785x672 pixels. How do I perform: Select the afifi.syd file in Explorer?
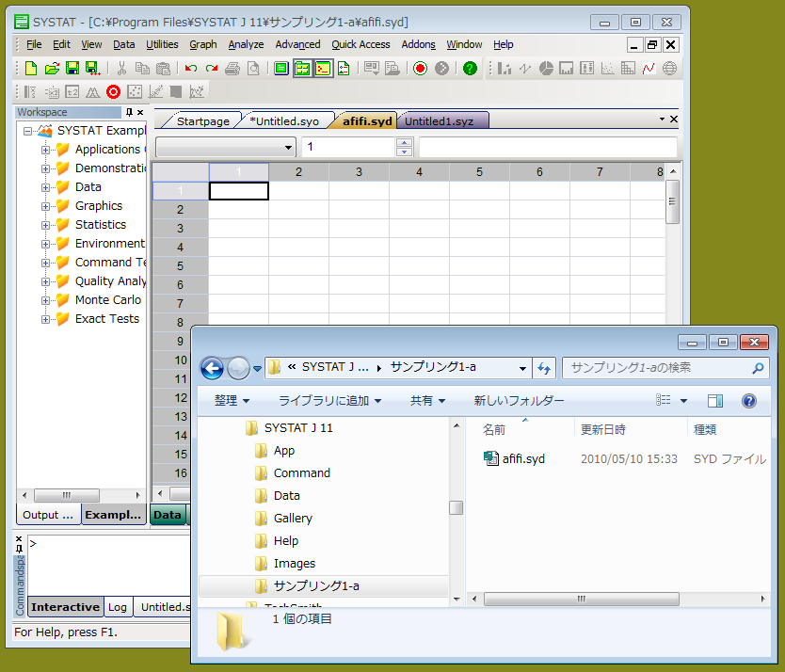(523, 459)
